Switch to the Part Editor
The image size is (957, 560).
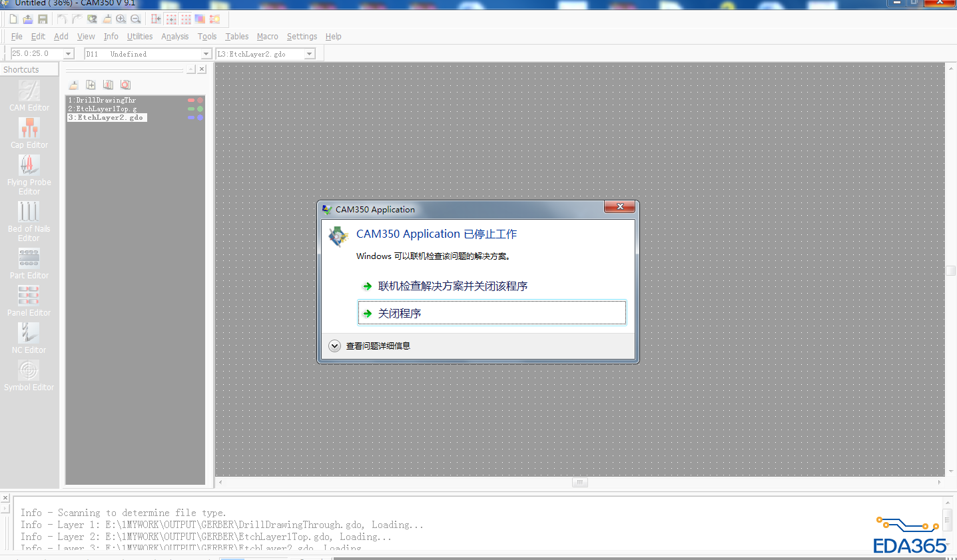[29, 264]
